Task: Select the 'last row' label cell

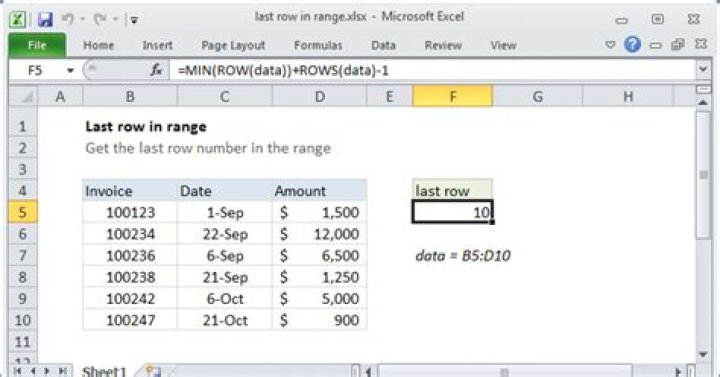Action: pos(453,191)
